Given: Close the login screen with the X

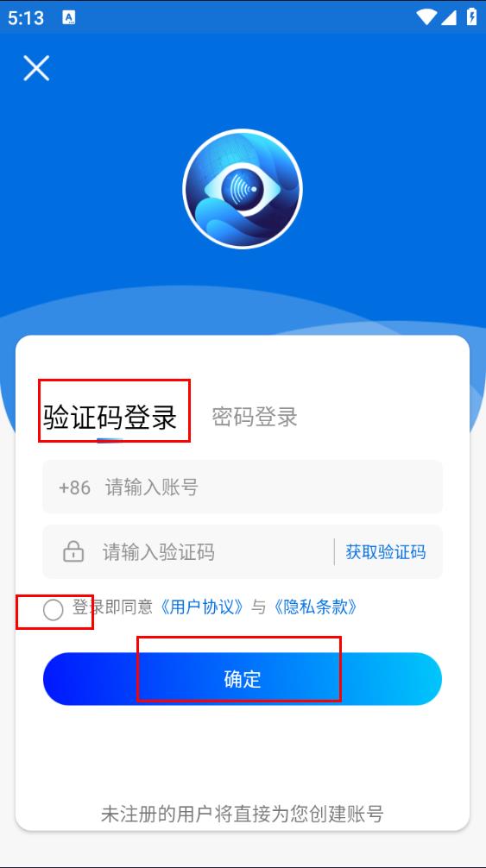Looking at the screenshot, I should click(36, 68).
